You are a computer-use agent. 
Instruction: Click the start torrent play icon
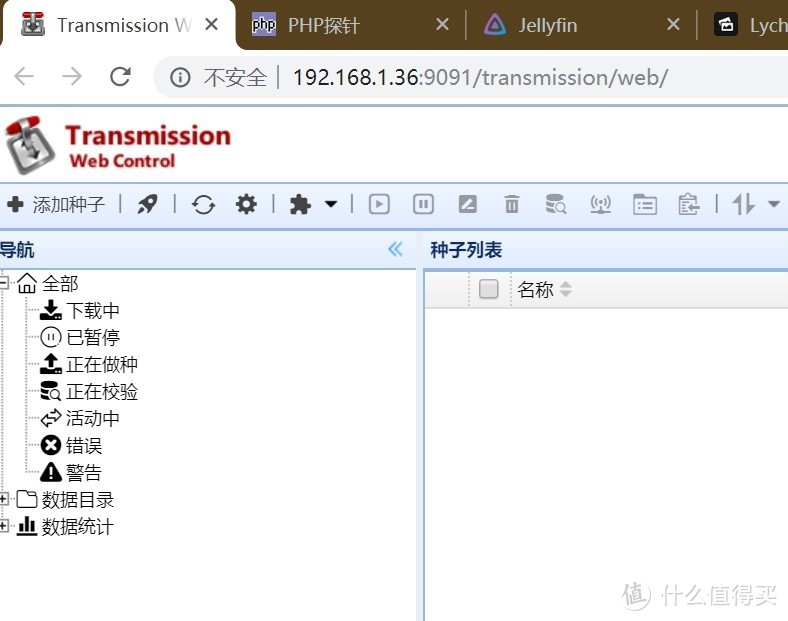[x=379, y=204]
